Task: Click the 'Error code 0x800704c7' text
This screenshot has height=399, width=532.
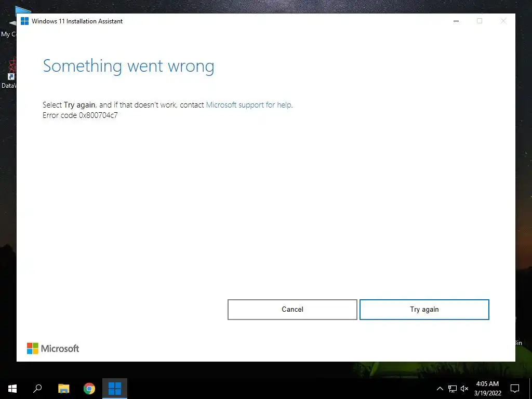Action: pyautogui.click(x=80, y=115)
